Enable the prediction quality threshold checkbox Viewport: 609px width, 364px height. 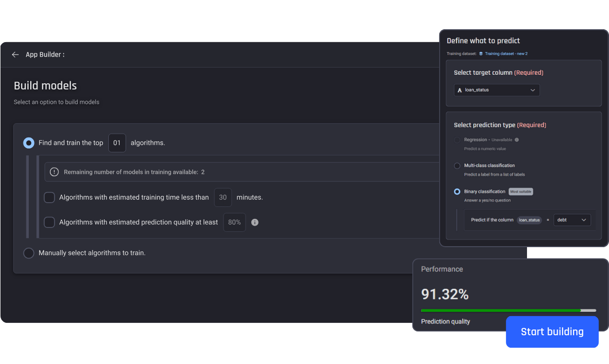49,222
